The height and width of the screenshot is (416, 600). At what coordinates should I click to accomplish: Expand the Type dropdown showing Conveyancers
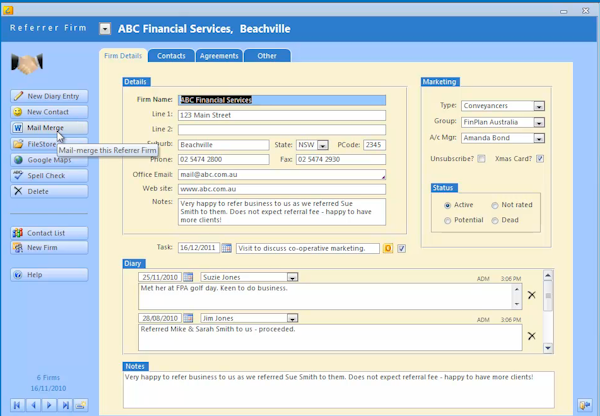[x=539, y=106]
